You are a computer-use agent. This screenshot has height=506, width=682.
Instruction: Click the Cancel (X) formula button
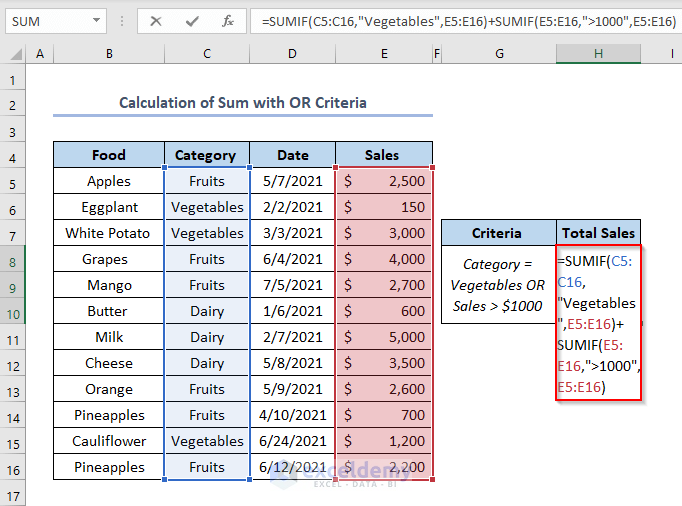coord(156,21)
